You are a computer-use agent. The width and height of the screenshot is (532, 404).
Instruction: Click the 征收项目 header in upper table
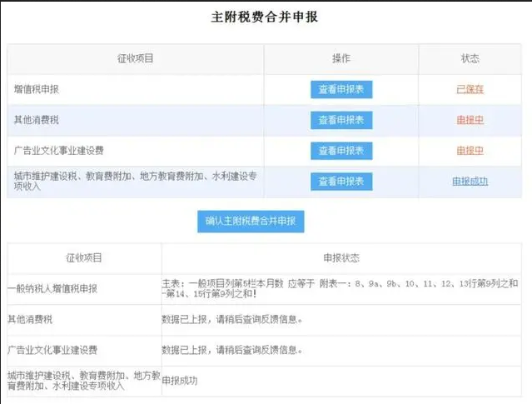click(x=136, y=58)
